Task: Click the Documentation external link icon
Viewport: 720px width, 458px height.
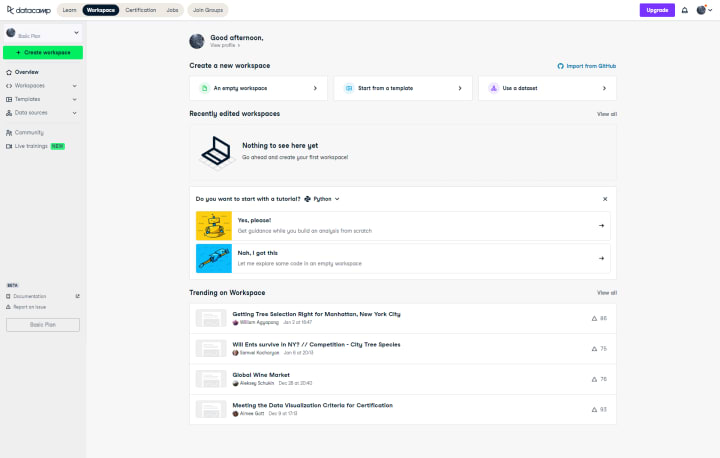Action: tap(78, 296)
